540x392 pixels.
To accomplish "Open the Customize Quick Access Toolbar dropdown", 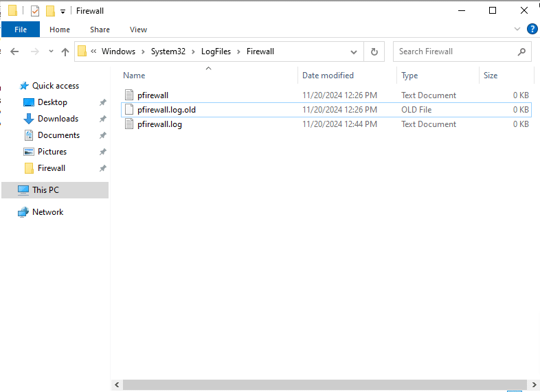I will tap(63, 12).
